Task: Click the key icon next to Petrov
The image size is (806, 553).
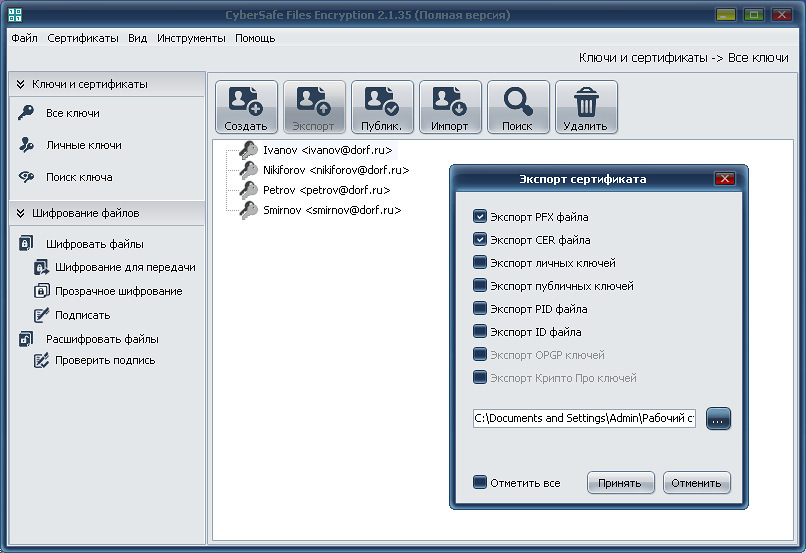Action: [x=249, y=190]
